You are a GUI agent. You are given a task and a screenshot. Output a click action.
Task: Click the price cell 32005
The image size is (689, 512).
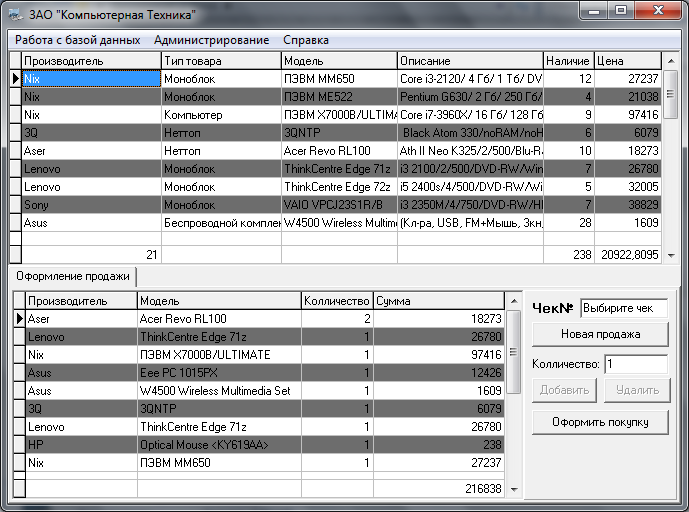click(628, 187)
